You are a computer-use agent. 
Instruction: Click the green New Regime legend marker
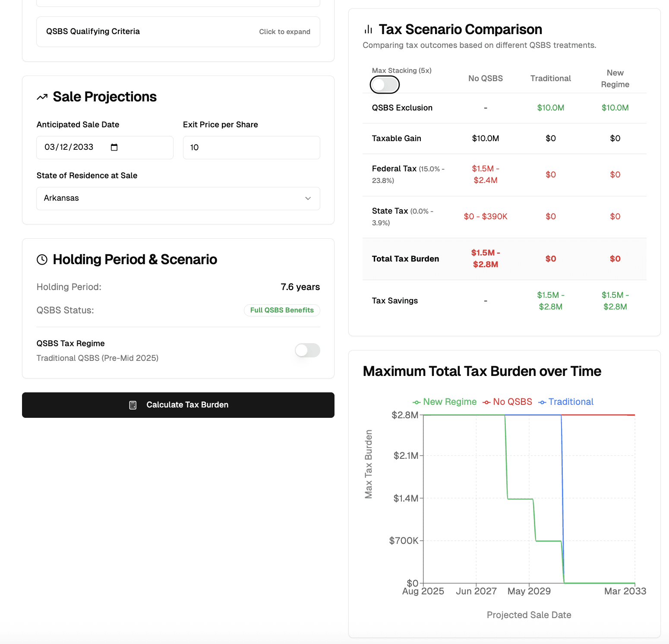click(417, 402)
